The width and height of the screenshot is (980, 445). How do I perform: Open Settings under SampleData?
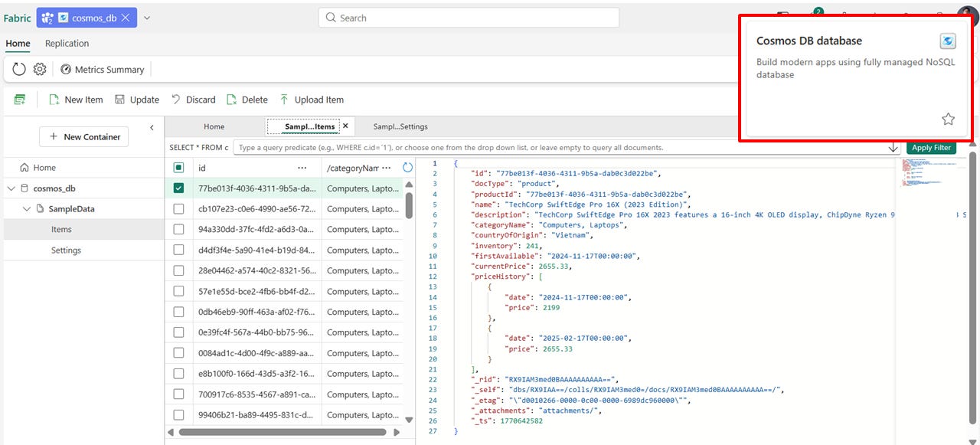82,250
